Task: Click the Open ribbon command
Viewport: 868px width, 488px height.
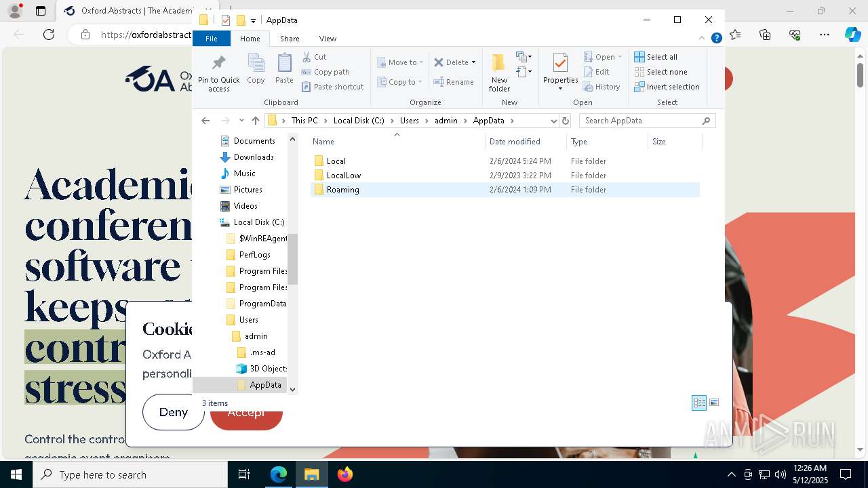Action: [x=602, y=57]
